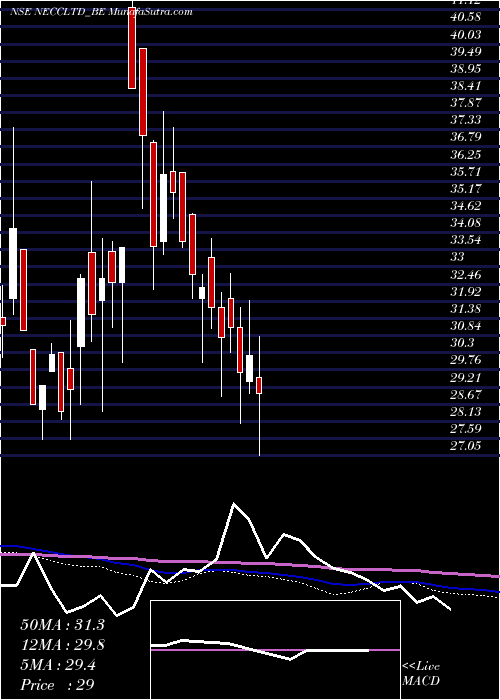Click the 35.17 price axis label

467,189
